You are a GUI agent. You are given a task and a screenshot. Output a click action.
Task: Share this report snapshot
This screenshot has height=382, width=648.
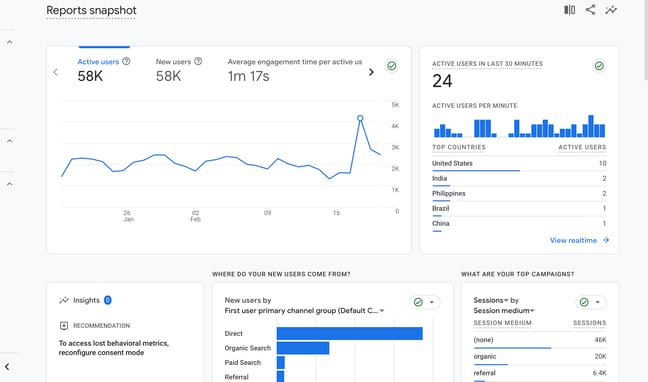click(591, 10)
